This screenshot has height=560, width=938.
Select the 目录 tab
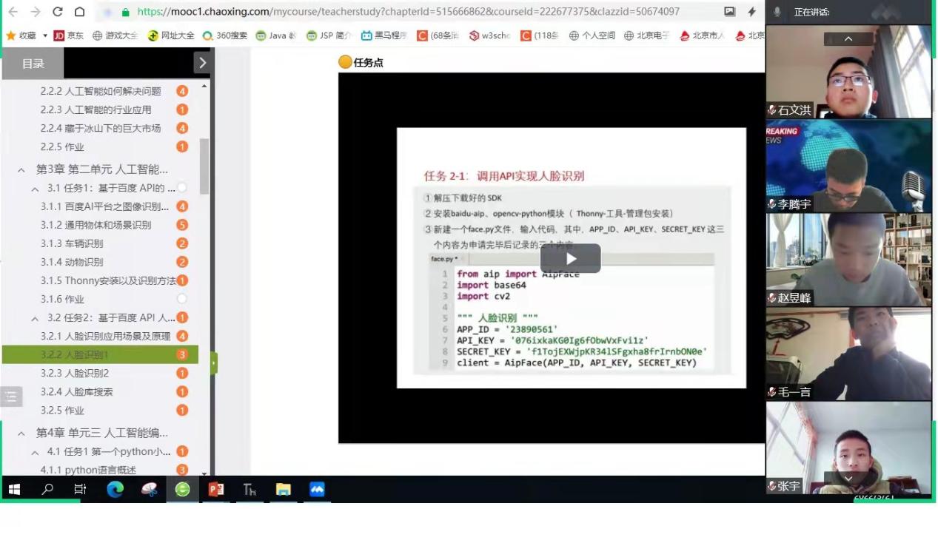pyautogui.click(x=33, y=64)
